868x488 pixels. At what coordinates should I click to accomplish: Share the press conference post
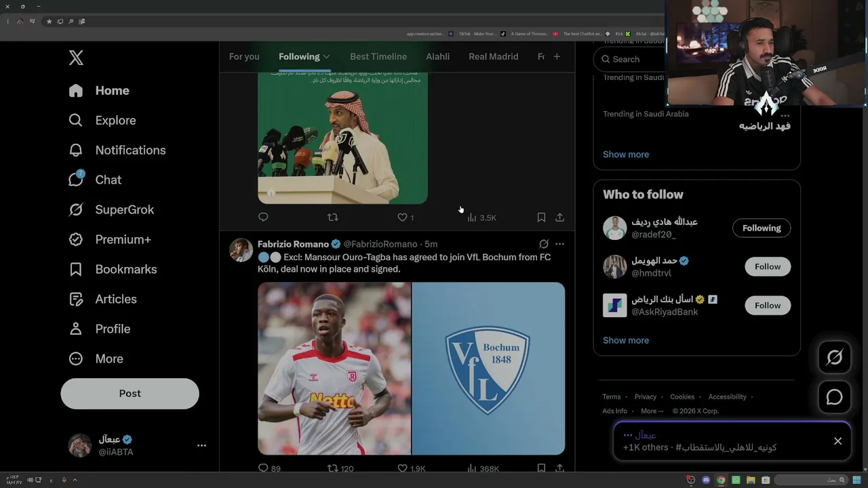[559, 217]
